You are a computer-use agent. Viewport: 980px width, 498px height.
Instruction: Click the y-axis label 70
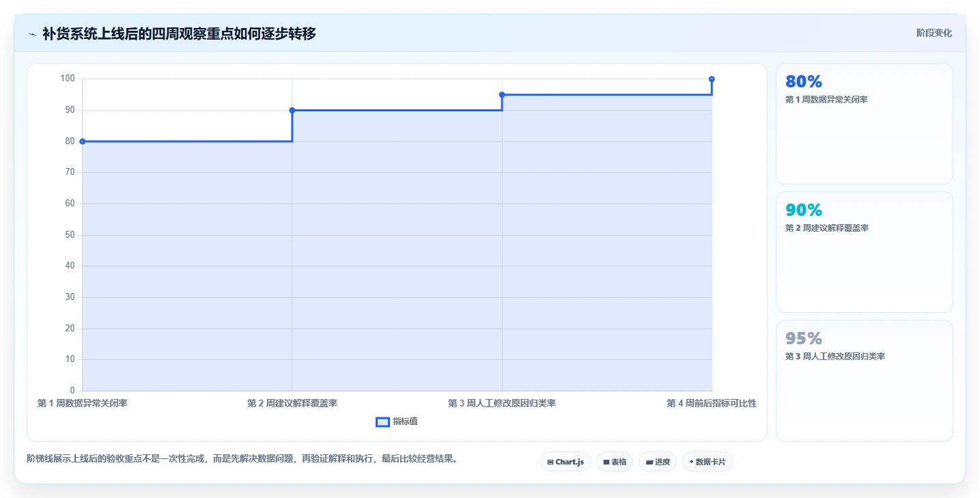(x=70, y=172)
